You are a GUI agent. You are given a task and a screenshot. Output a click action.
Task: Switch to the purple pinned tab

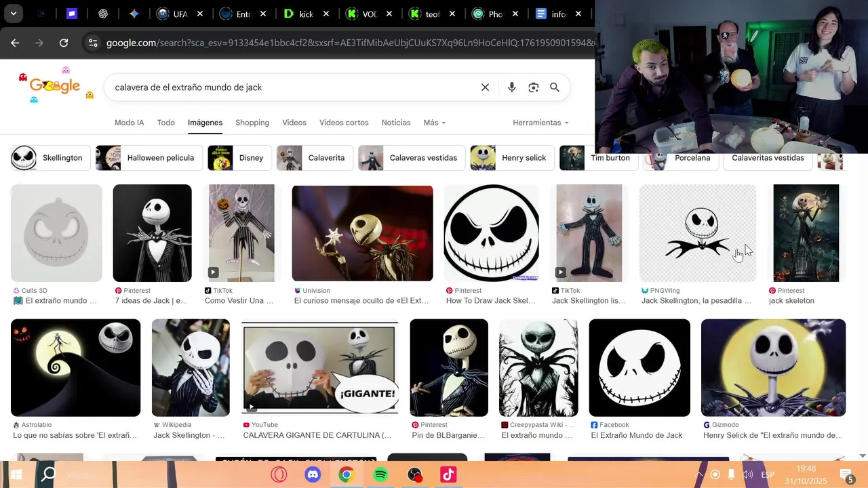tap(72, 14)
